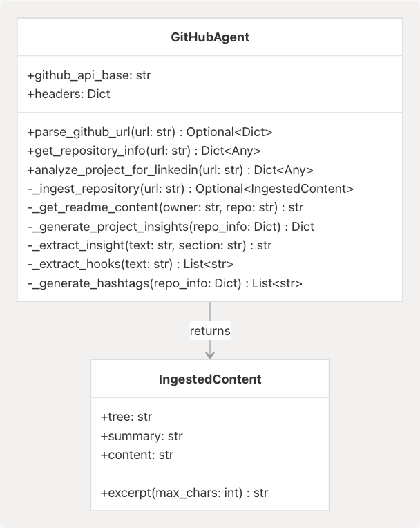This screenshot has height=528, width=420.
Task: Click the tree: str attribute
Action: pyautogui.click(x=126, y=417)
